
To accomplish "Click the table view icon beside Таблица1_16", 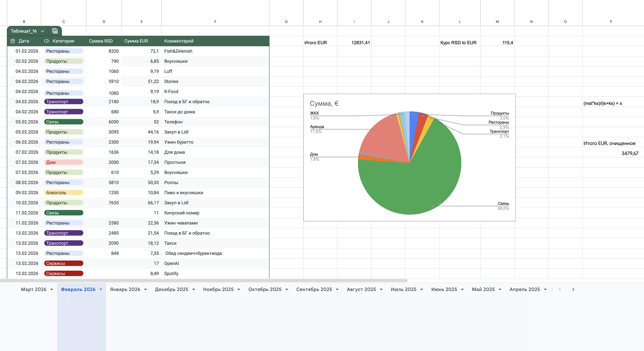I will tap(55, 31).
